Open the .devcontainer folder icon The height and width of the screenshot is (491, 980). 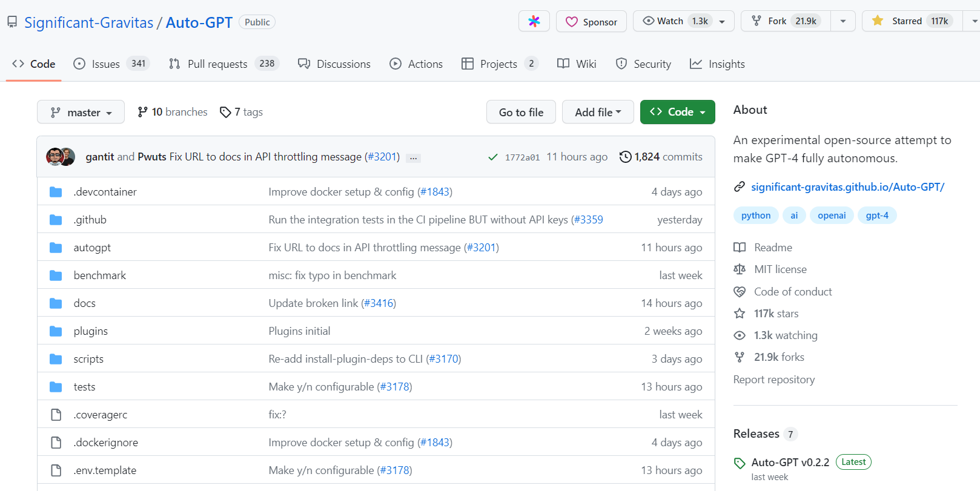pos(56,192)
